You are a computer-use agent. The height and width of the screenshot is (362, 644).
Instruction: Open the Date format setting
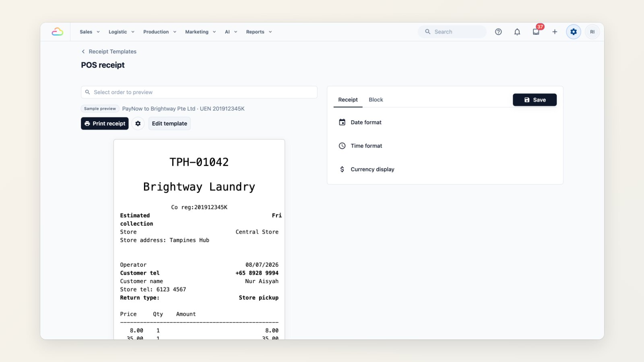(445, 122)
